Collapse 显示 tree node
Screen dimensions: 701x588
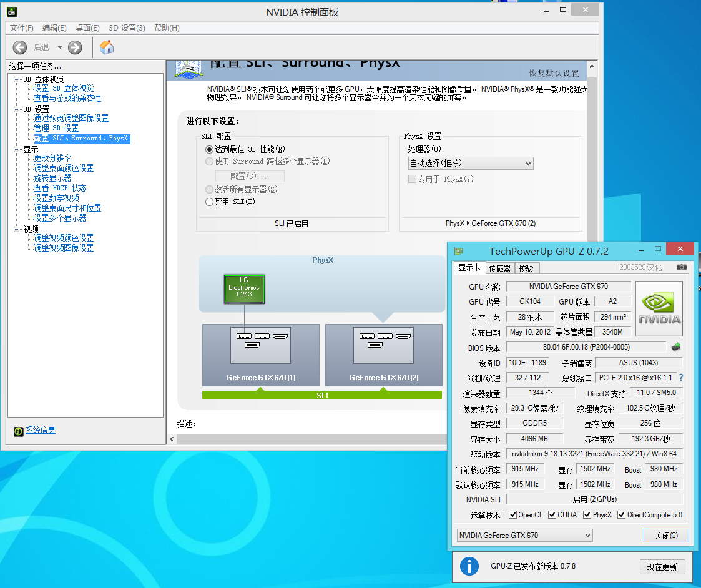tap(16, 150)
